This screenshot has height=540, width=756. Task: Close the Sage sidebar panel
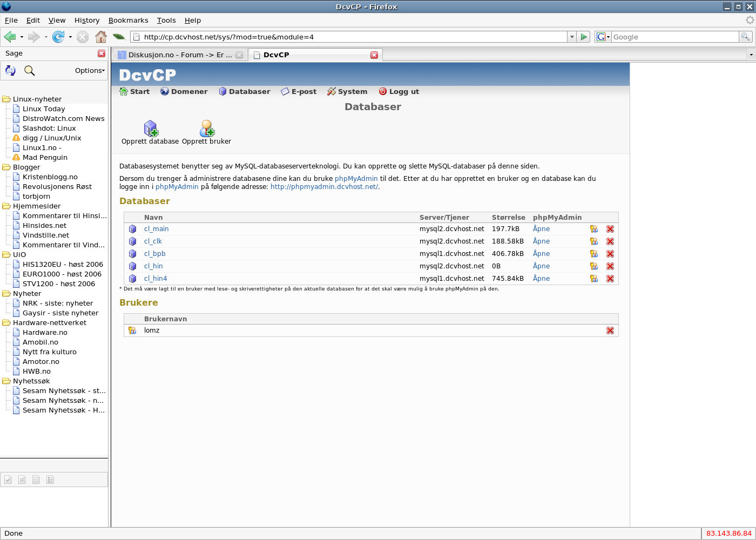click(102, 53)
